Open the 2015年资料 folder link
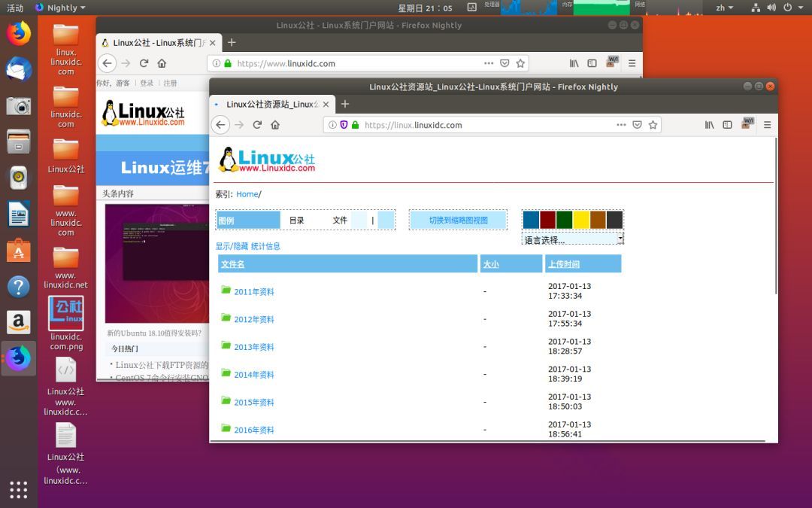Screen dimensions: 812x508 tap(254, 402)
